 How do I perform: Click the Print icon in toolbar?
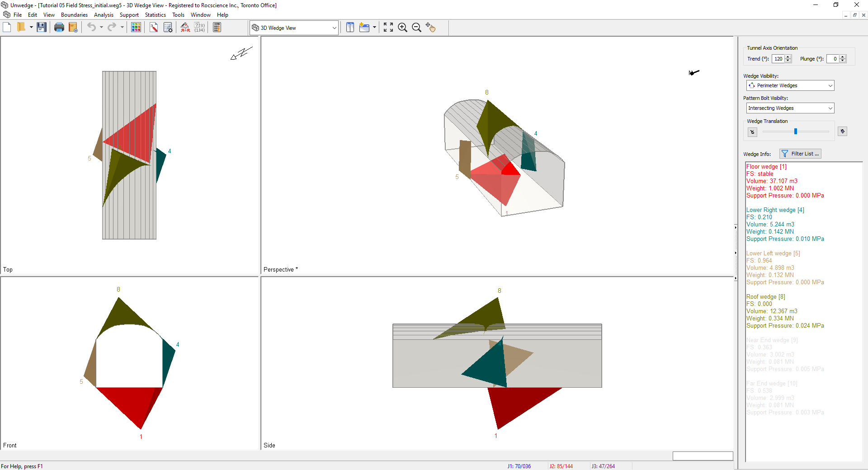pos(59,28)
